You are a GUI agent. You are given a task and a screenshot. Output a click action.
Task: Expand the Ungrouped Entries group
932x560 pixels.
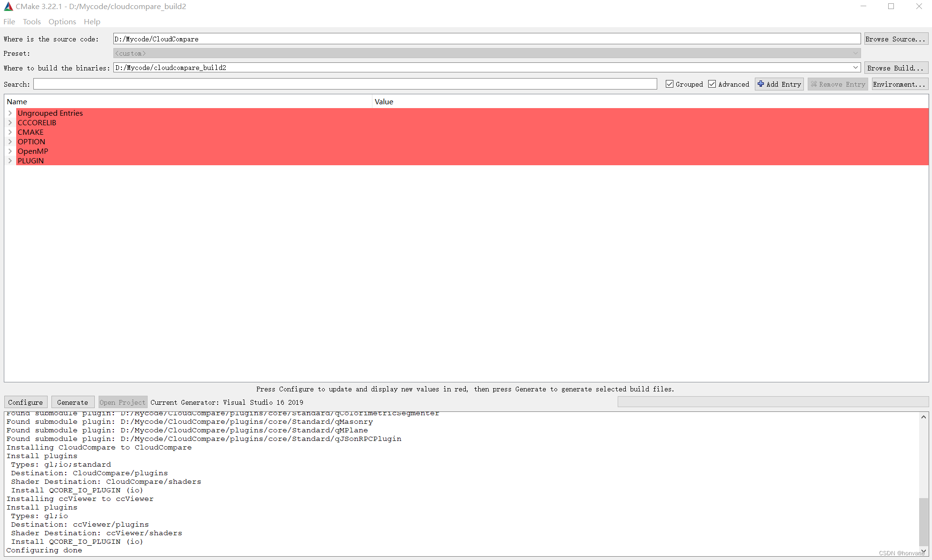pos(10,113)
